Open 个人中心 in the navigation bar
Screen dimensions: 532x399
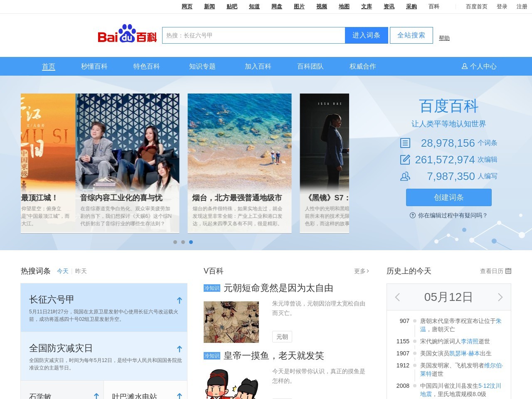click(x=479, y=66)
